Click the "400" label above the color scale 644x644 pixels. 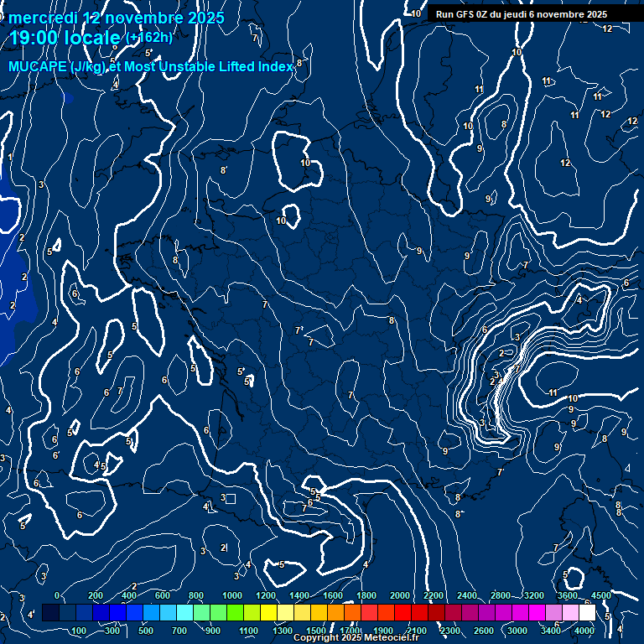pyautogui.click(x=129, y=595)
